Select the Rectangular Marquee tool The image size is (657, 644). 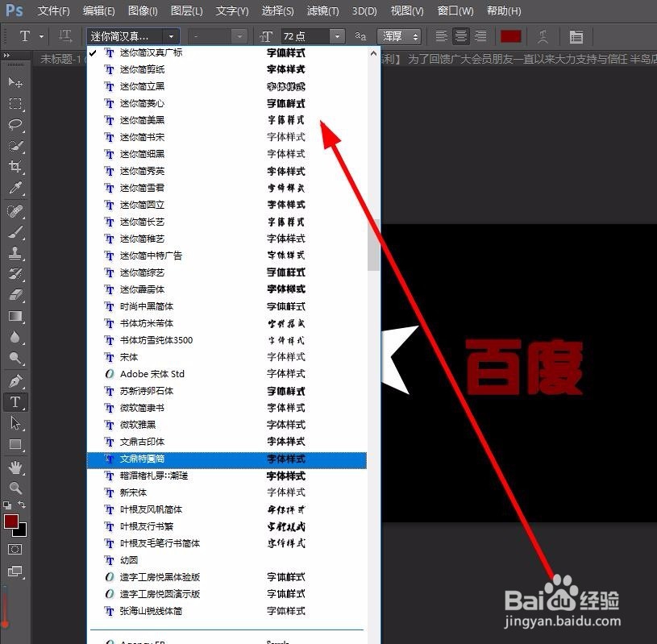tap(15, 103)
